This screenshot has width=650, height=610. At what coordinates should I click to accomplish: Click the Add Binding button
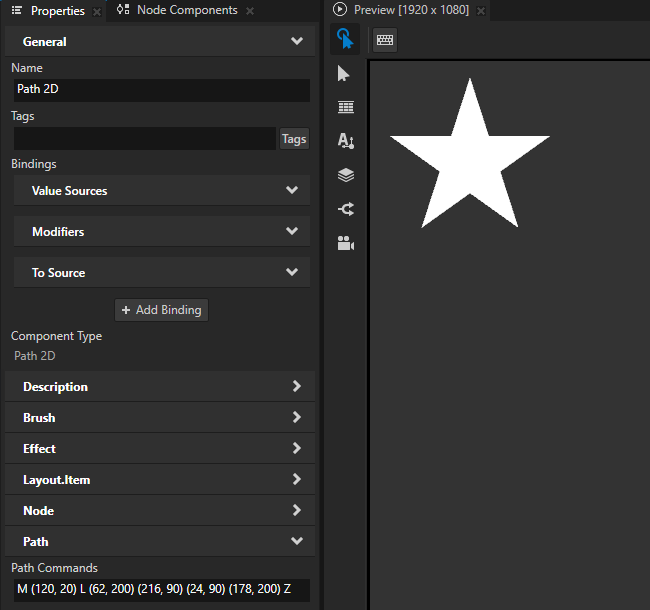pyautogui.click(x=161, y=310)
